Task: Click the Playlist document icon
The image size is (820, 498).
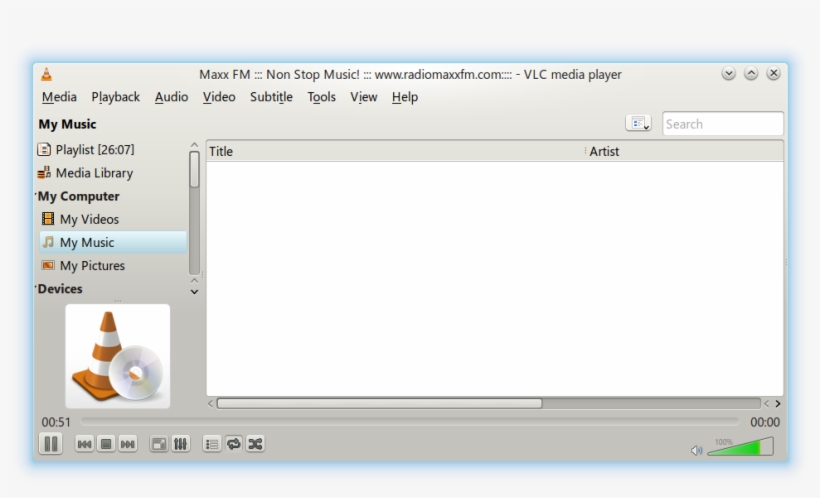Action: (x=44, y=150)
